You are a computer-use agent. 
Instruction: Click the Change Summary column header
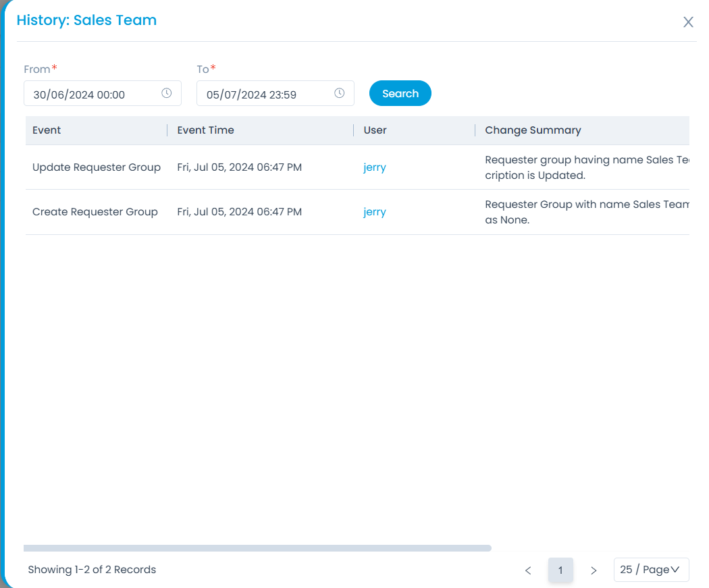click(x=533, y=130)
